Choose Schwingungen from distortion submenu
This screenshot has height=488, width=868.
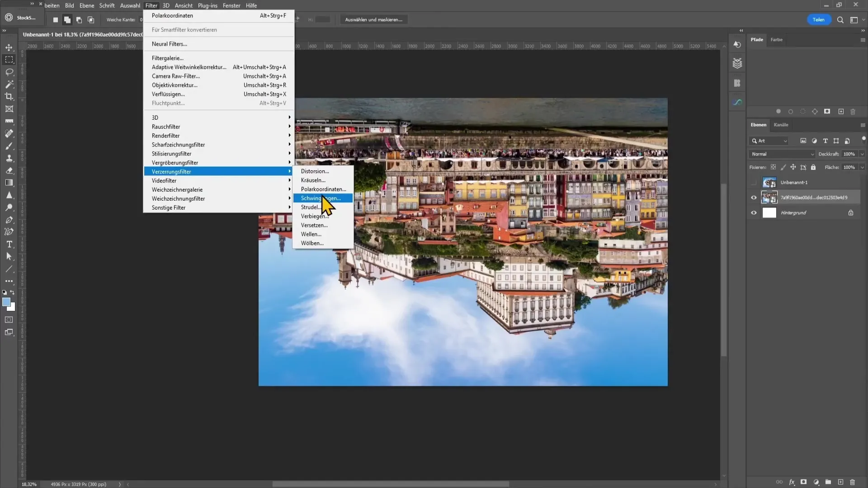click(323, 198)
